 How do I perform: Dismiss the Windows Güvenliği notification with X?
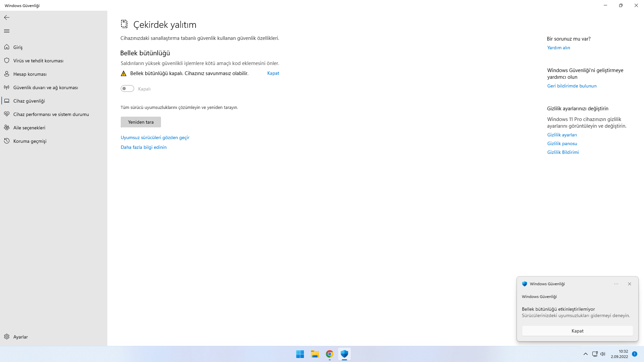(630, 284)
